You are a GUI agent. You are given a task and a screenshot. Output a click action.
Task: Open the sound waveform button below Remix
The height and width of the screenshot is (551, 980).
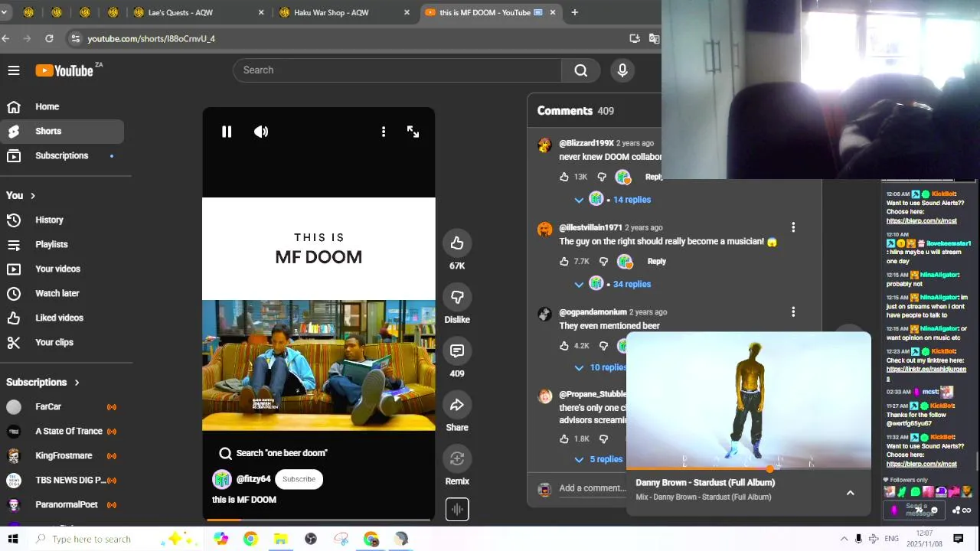[457, 509]
